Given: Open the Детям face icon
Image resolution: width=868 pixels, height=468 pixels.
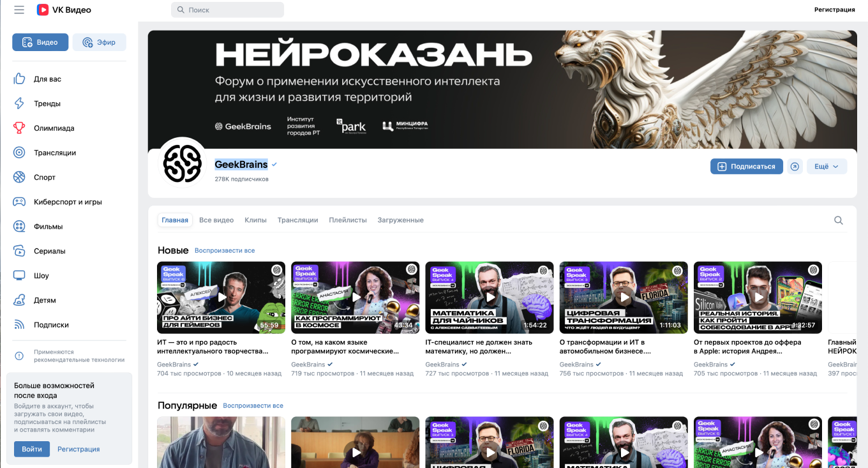Looking at the screenshot, I should pyautogui.click(x=19, y=300).
